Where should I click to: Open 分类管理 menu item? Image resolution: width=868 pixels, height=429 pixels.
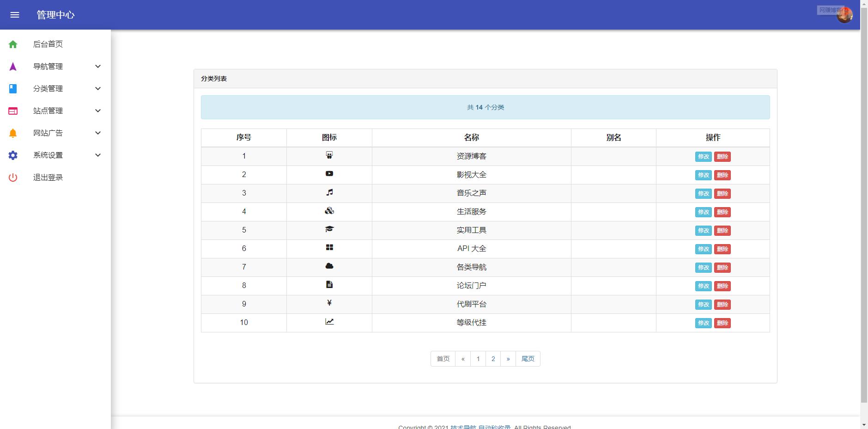click(x=55, y=89)
